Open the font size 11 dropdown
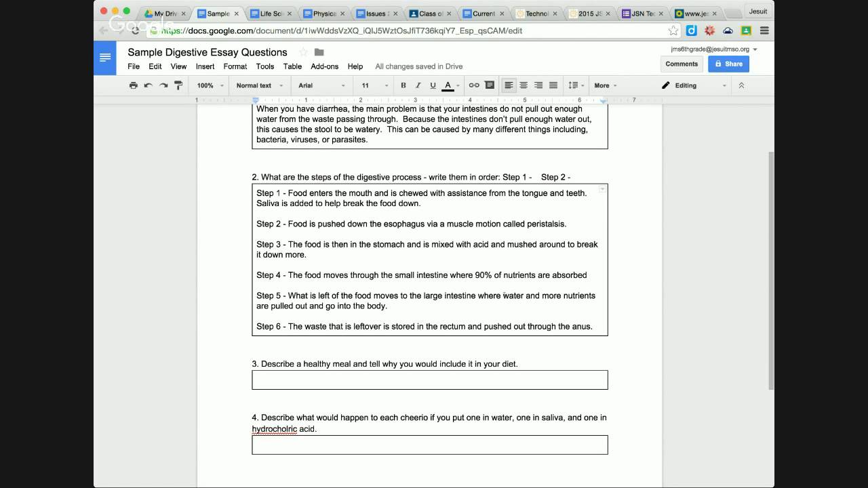 tap(374, 85)
